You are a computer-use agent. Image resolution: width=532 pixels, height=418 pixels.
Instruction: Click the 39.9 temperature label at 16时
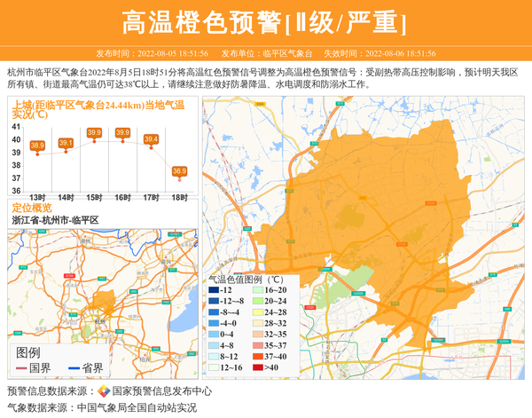(x=122, y=133)
